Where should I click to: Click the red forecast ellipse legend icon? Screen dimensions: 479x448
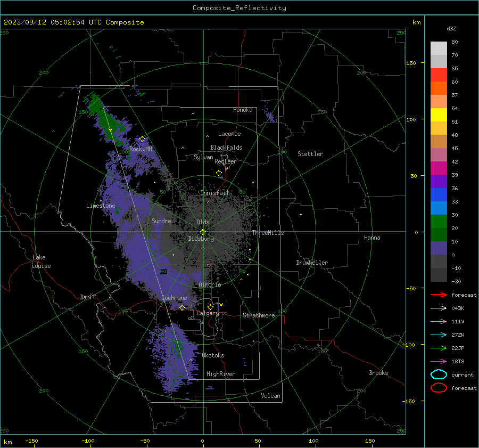(439, 388)
